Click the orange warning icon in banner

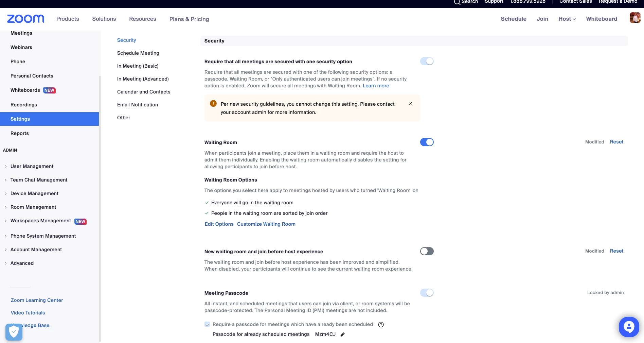tap(213, 103)
